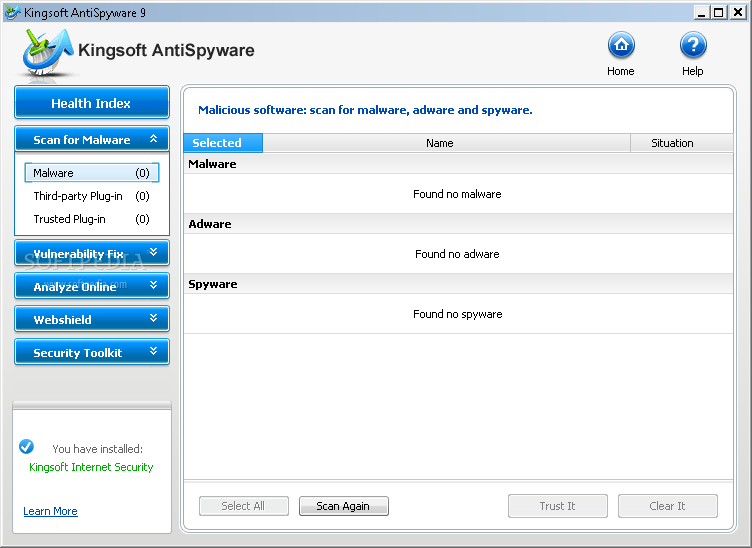
Task: Click the blue checkmark installed-status icon
Action: 26,446
